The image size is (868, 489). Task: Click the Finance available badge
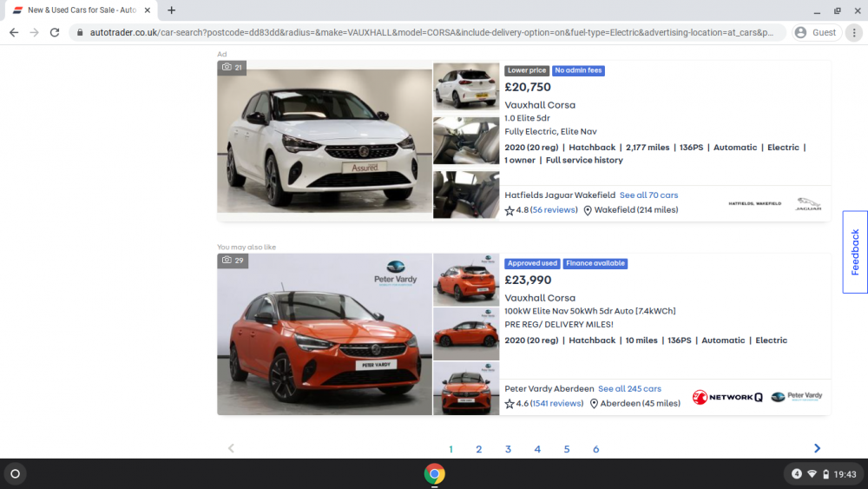595,263
